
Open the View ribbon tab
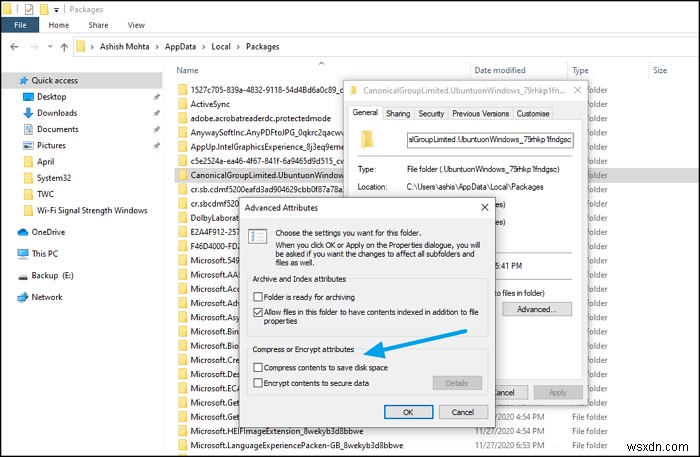[136, 25]
